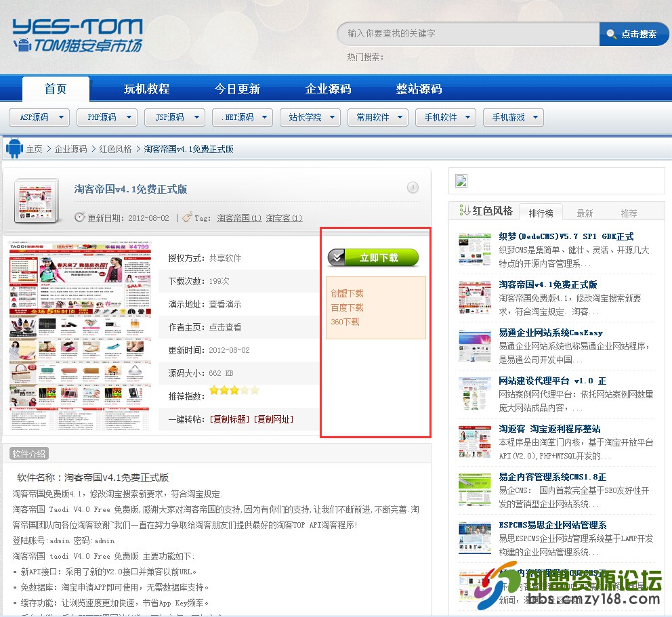Open 易通企业网站系统CmsEasy title link
672x617 pixels.
click(x=551, y=333)
